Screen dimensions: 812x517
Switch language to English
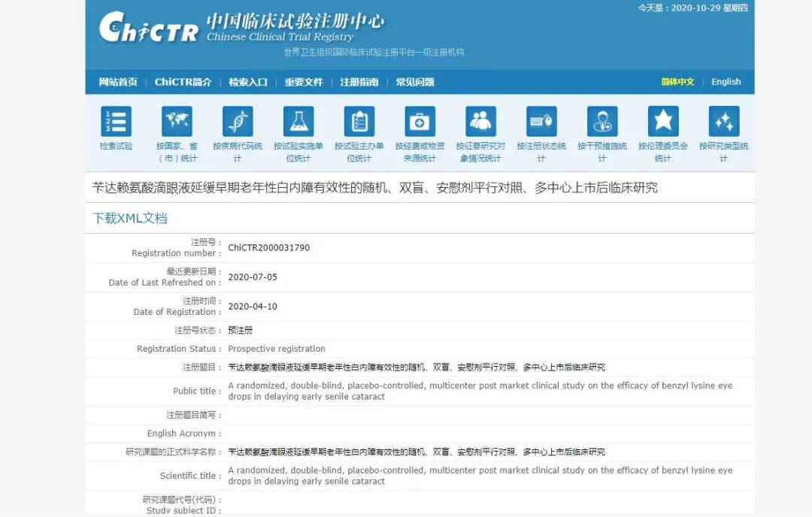click(x=726, y=82)
